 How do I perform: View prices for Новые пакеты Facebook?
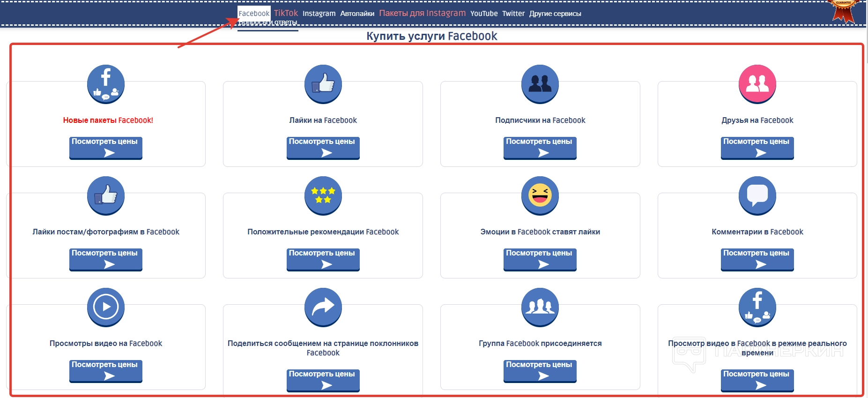click(106, 148)
